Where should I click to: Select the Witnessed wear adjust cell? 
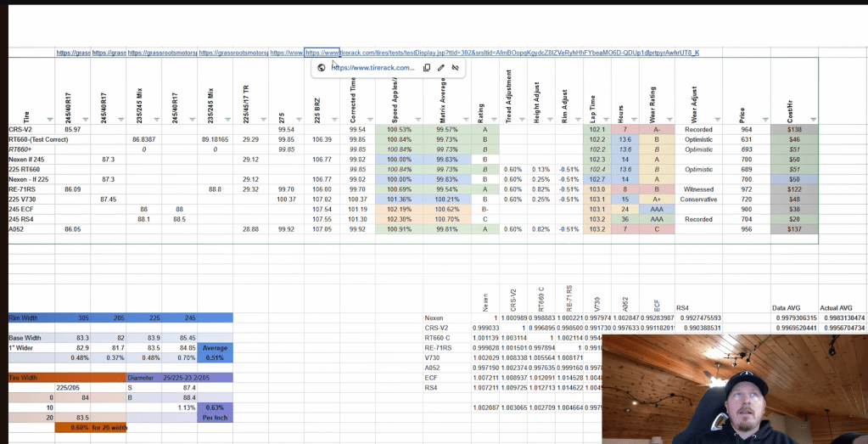pos(698,189)
